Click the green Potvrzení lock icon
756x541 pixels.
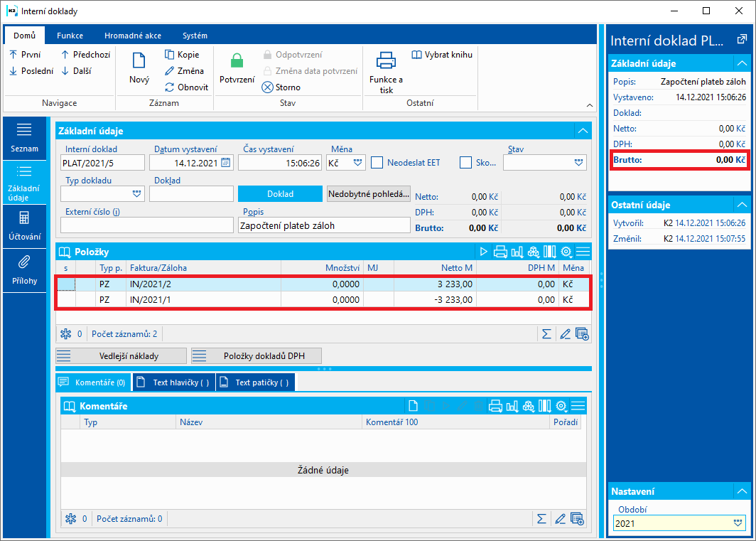coord(237,61)
